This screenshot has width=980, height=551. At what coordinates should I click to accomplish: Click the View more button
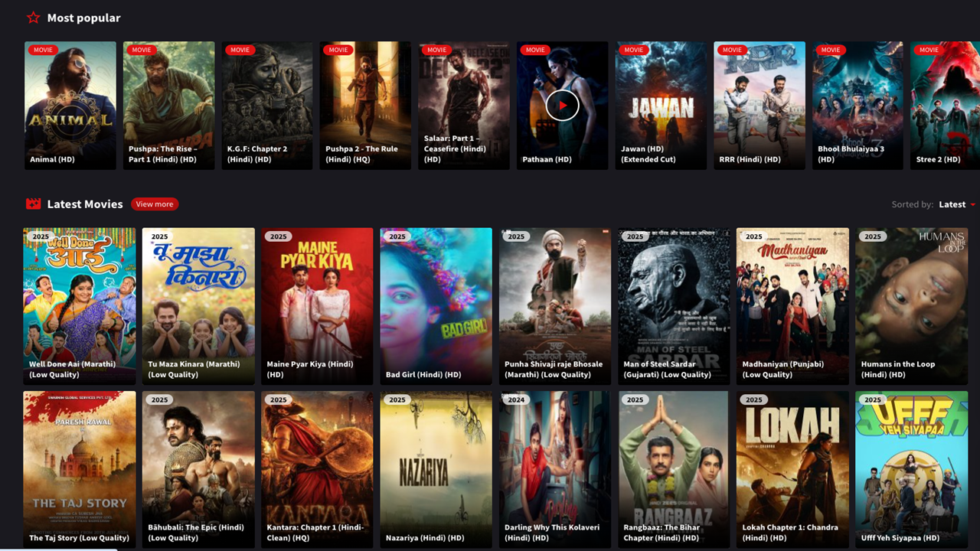click(155, 204)
